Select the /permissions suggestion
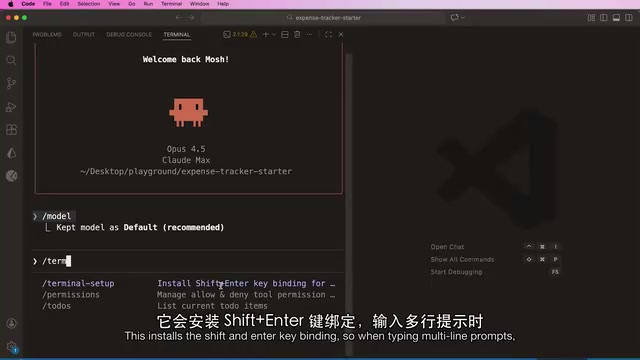640x360 pixels. point(71,295)
